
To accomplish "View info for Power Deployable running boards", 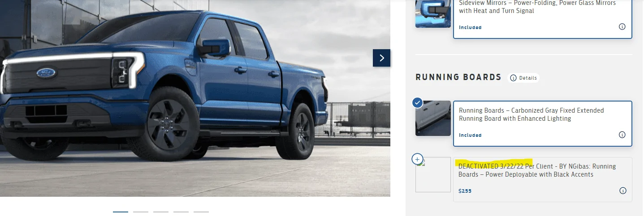I will point(622,191).
